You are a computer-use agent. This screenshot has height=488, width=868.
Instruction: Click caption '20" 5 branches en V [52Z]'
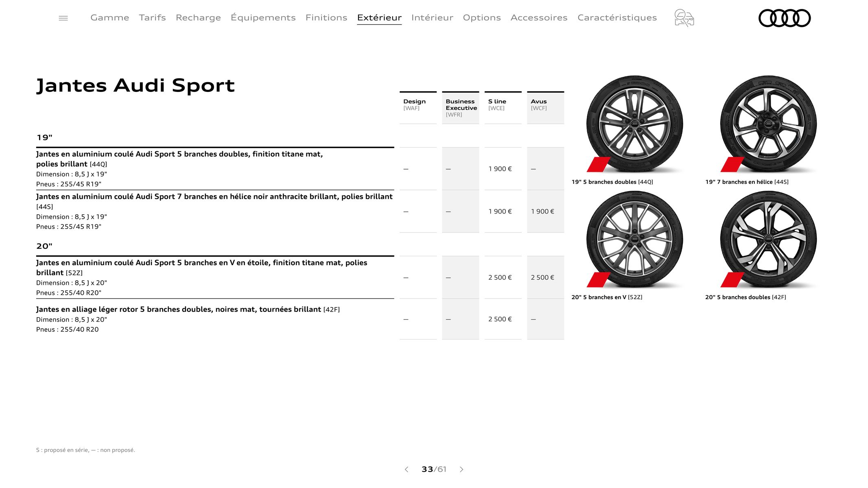[607, 297]
